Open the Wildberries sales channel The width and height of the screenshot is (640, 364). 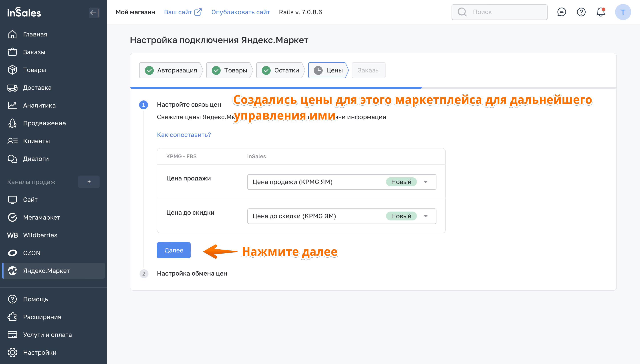pyautogui.click(x=40, y=235)
